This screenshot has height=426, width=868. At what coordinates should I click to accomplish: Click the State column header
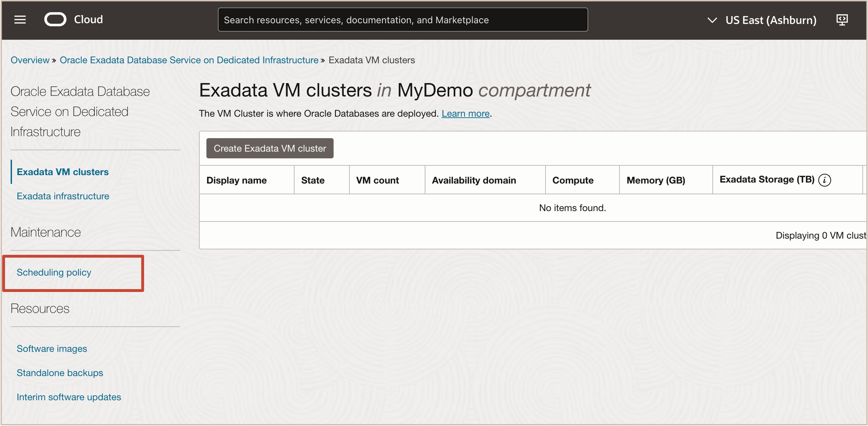[x=313, y=180]
